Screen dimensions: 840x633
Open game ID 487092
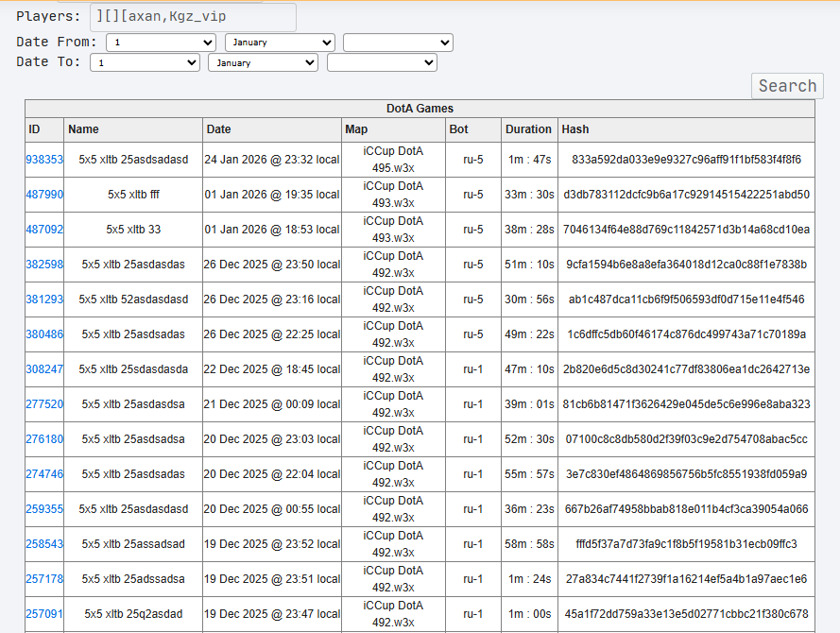(x=44, y=230)
